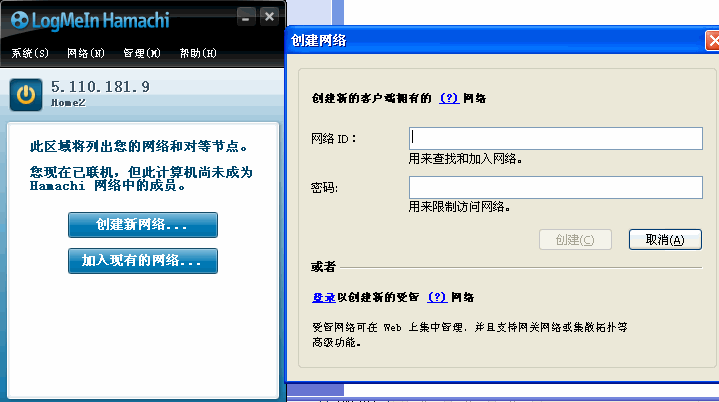Viewport: 719px width, 402px height.
Task: Minimize the Hamachi window
Action: pos(246,17)
